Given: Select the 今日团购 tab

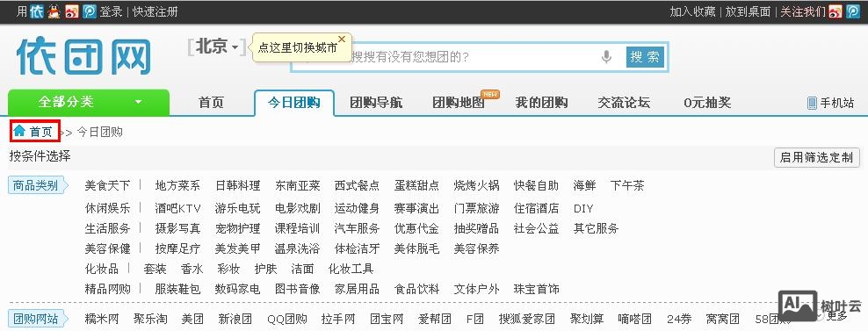Looking at the screenshot, I should (294, 103).
